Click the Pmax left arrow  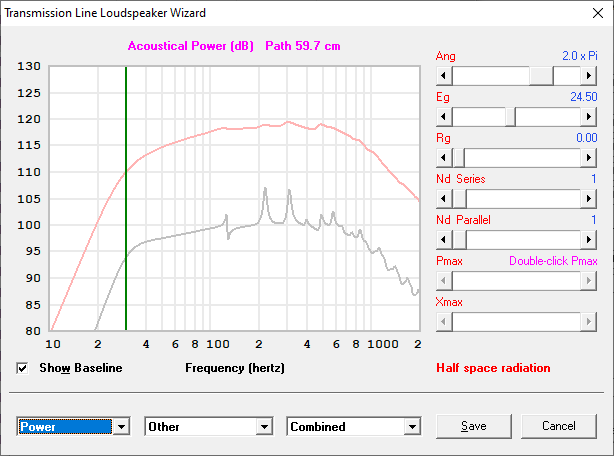(444, 281)
